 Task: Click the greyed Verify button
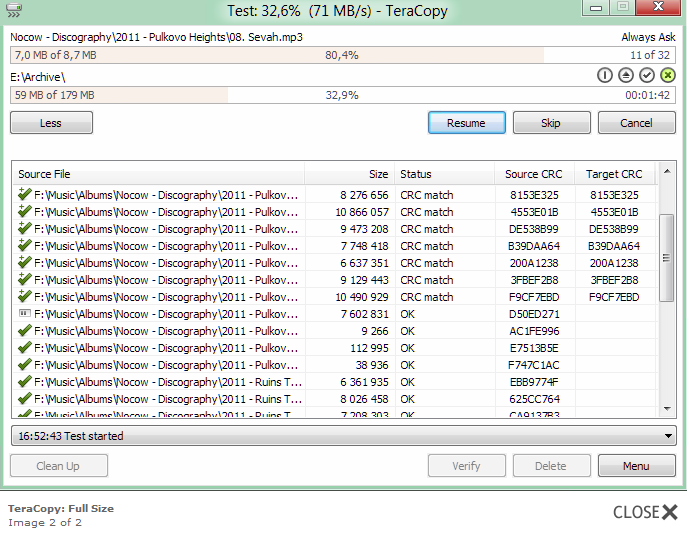[467, 466]
